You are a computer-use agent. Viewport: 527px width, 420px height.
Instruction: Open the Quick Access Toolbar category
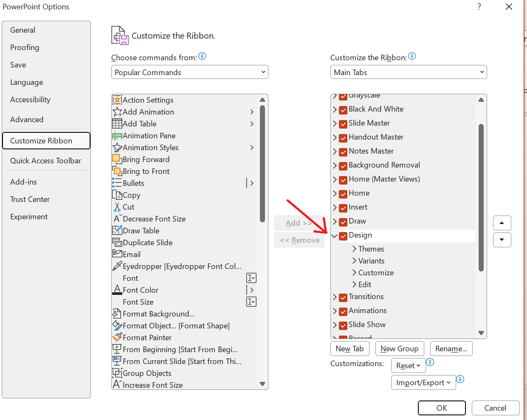coord(46,161)
